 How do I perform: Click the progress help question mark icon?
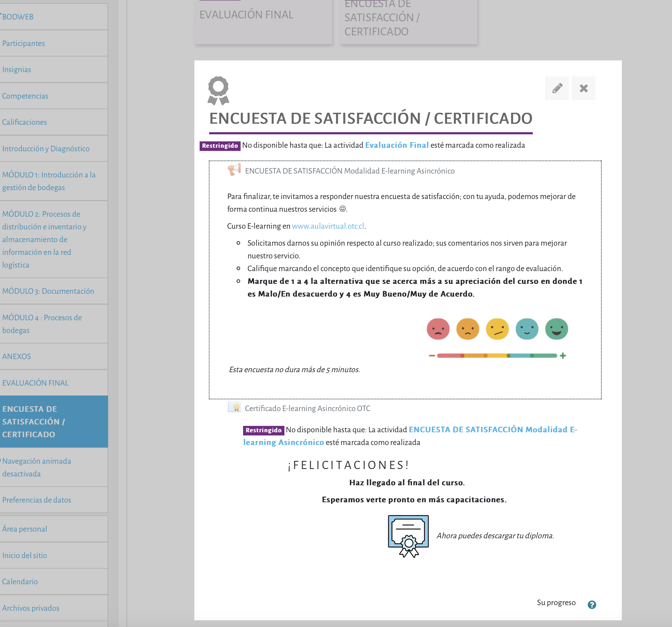(x=592, y=605)
